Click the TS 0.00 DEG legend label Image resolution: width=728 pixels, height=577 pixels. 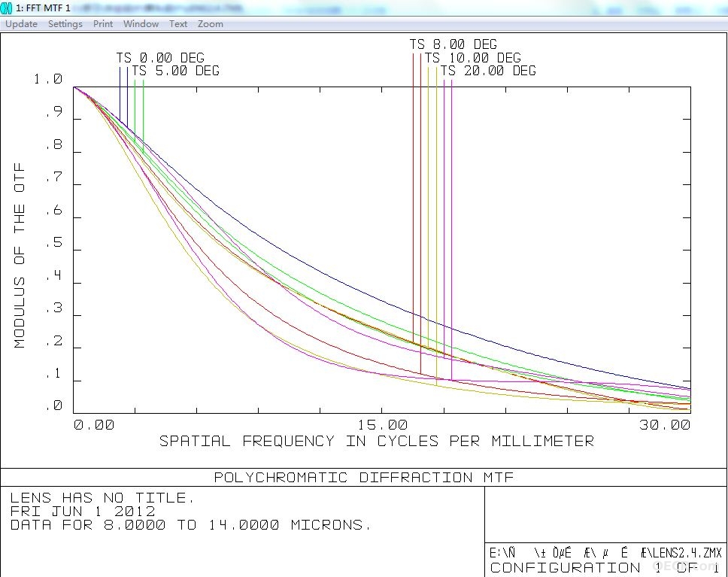pyautogui.click(x=160, y=58)
